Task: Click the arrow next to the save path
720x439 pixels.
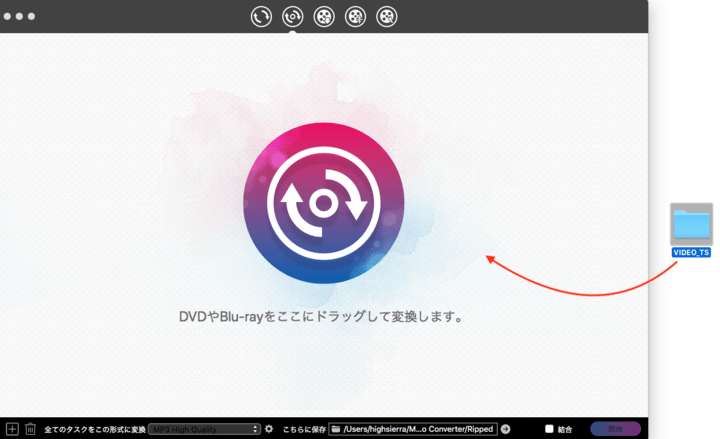Action: (x=505, y=429)
